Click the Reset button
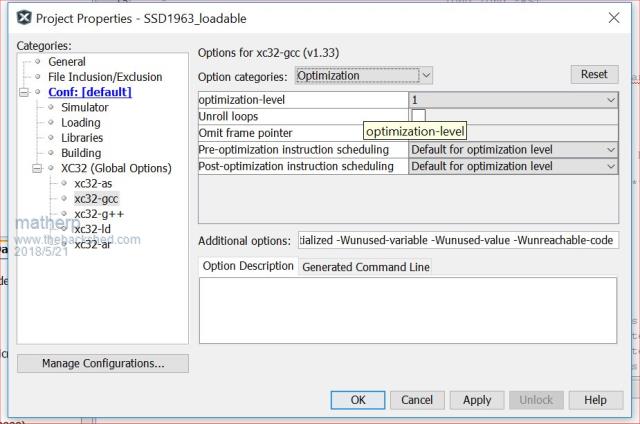Viewport: 640px width, 424px height. [594, 74]
